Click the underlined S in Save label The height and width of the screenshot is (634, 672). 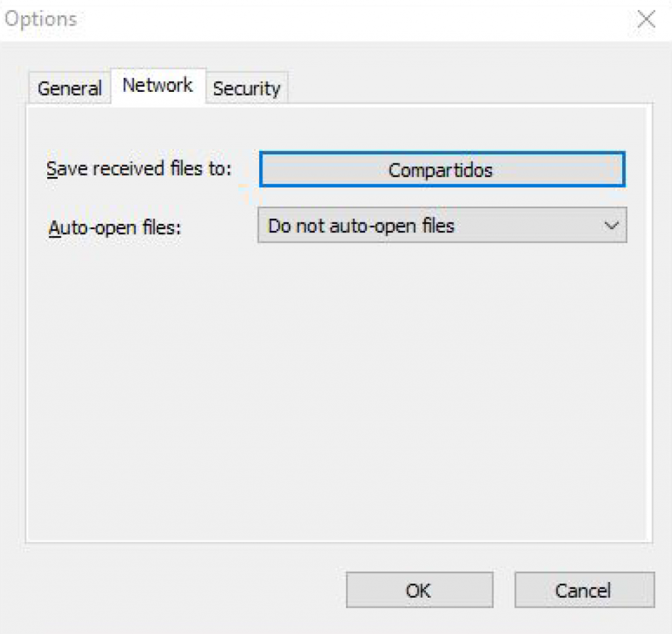[x=52, y=169]
